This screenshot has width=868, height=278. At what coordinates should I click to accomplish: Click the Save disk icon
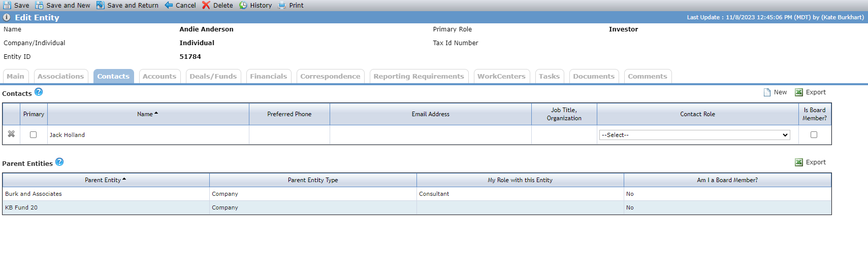(x=7, y=5)
